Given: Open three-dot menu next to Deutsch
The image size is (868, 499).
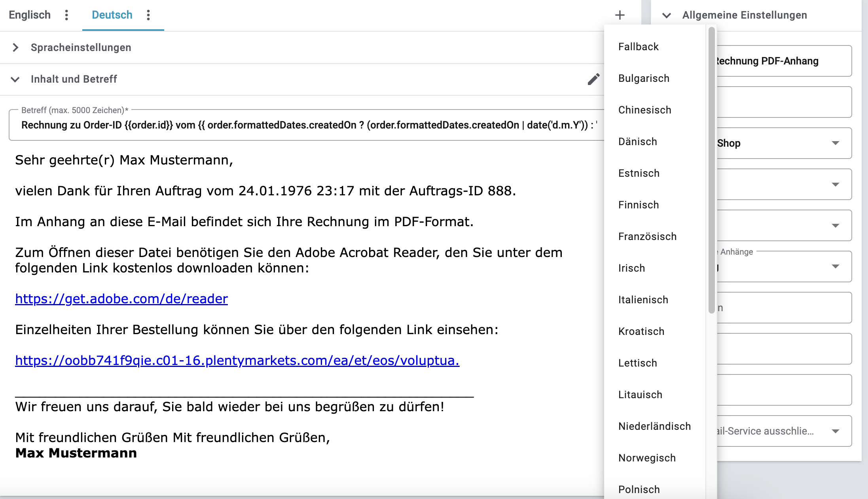Looking at the screenshot, I should pyautogui.click(x=148, y=15).
